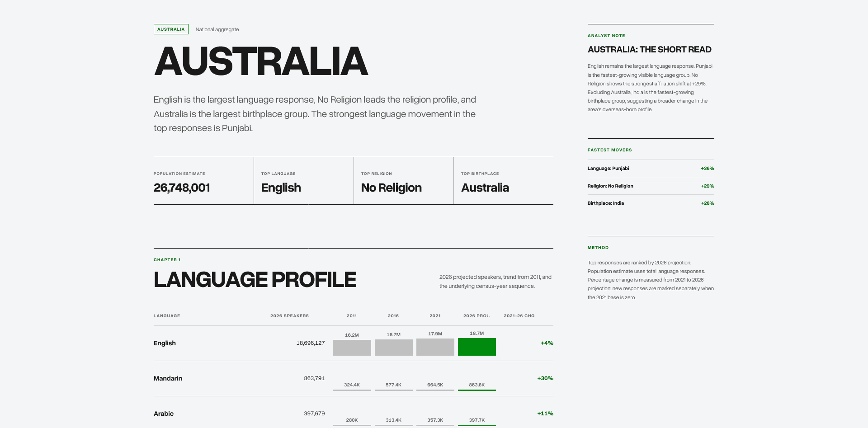
Task: Select the English language row name
Action: click(165, 343)
